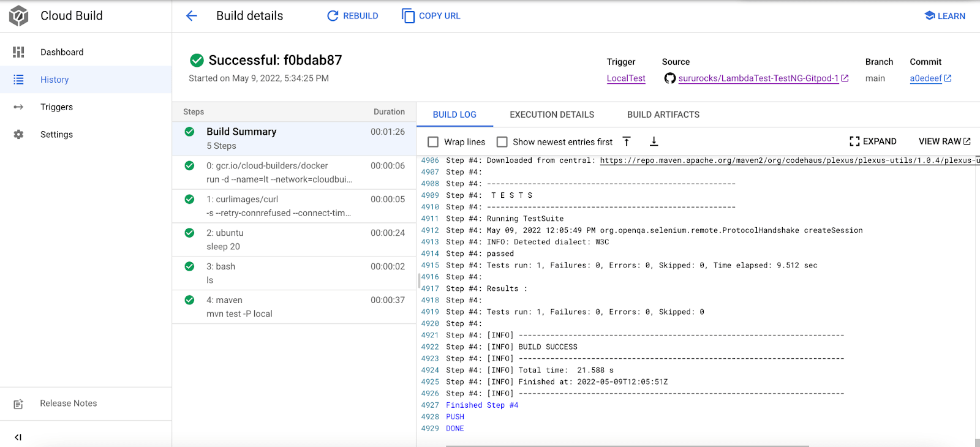Select History in the sidebar
This screenshot has height=447, width=980.
click(86, 80)
